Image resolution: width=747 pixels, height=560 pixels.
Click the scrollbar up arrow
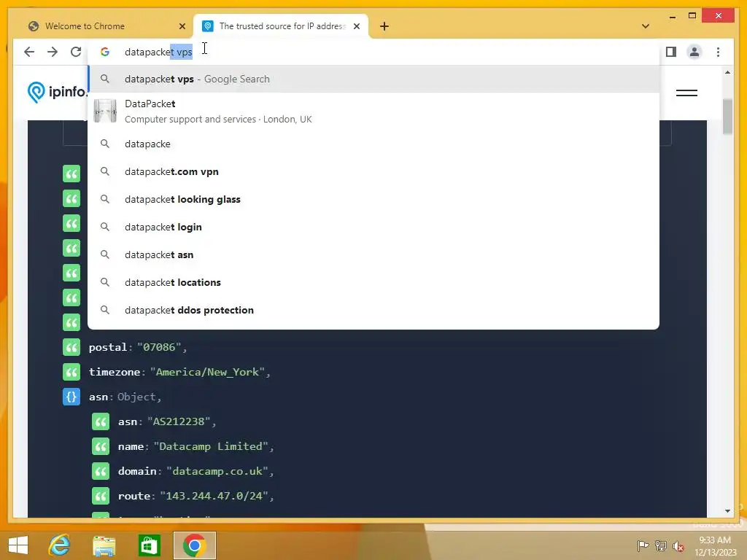[727, 72]
